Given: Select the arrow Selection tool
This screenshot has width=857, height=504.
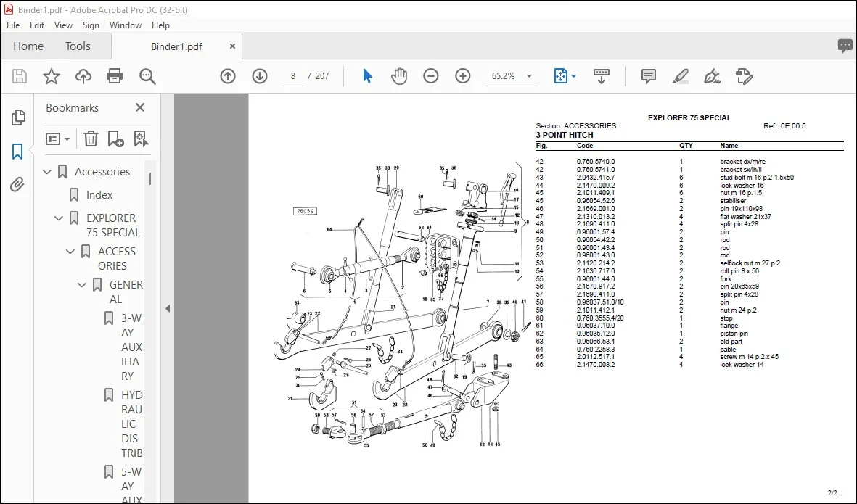Looking at the screenshot, I should pos(367,76).
